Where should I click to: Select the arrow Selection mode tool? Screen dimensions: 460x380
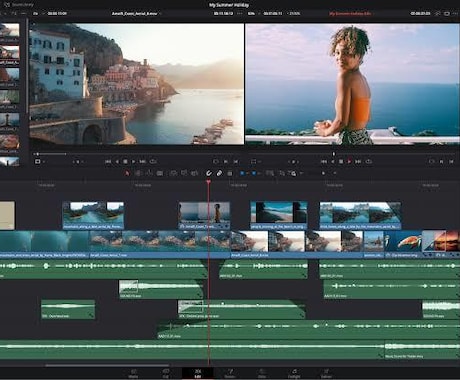127,173
